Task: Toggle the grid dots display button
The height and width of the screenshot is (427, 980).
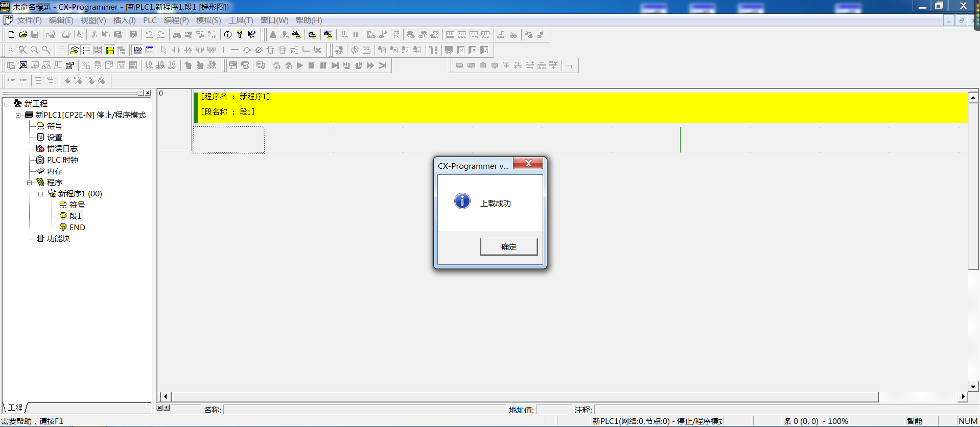Action: [62, 50]
